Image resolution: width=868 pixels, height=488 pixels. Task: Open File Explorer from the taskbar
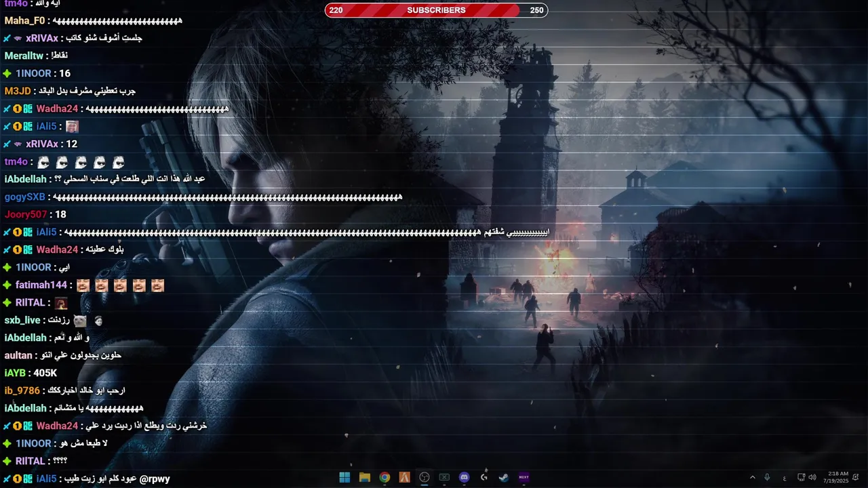tap(364, 477)
